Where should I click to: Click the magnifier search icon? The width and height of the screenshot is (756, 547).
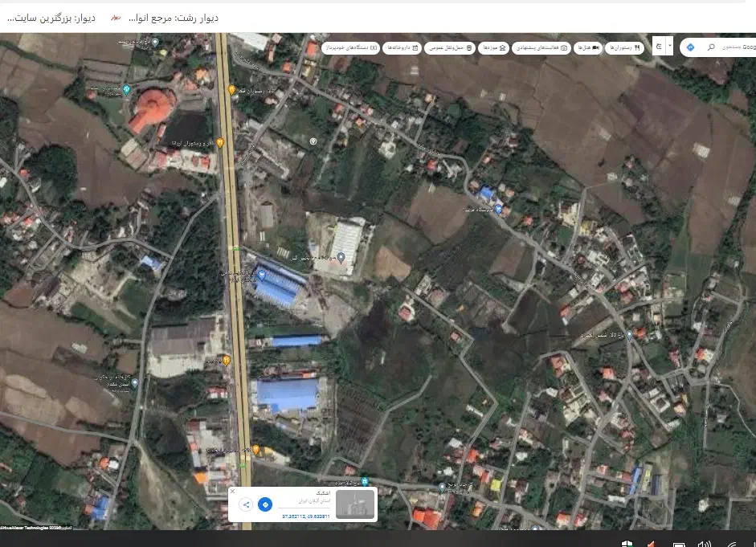coord(710,47)
